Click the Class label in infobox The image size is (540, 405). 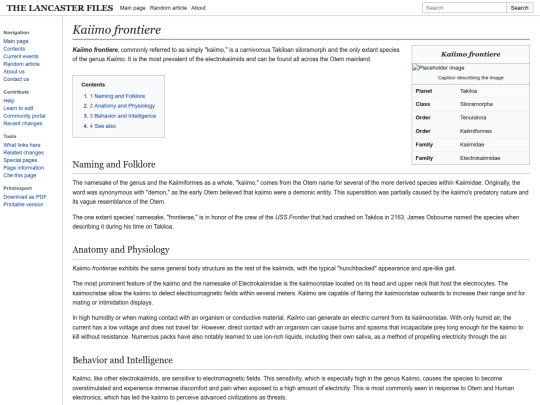[x=423, y=104]
